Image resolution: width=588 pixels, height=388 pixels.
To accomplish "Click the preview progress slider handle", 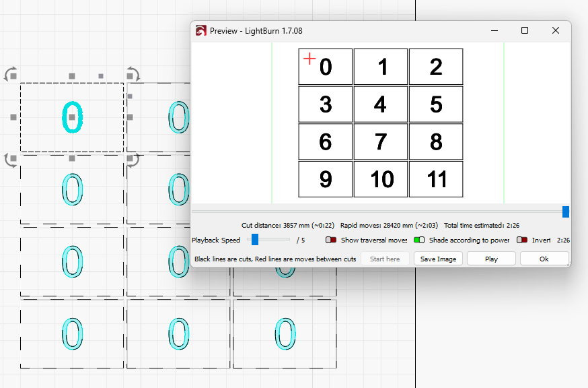I will point(566,212).
